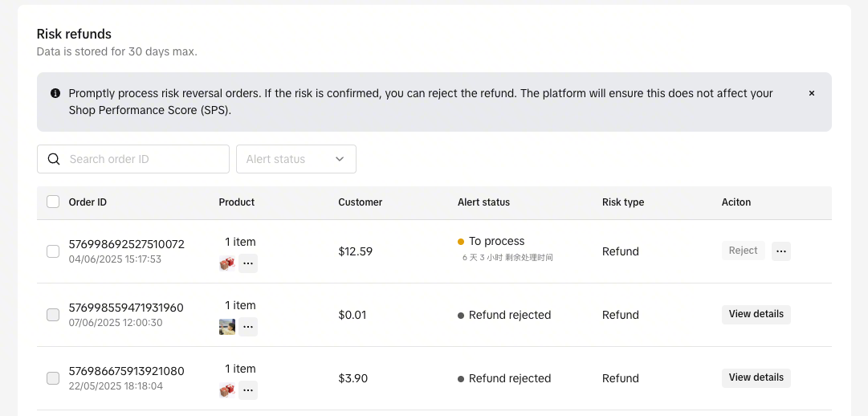Viewport: 868px width, 416px height.
Task: Select checkbox for order 576986675913921080
Action: click(53, 378)
